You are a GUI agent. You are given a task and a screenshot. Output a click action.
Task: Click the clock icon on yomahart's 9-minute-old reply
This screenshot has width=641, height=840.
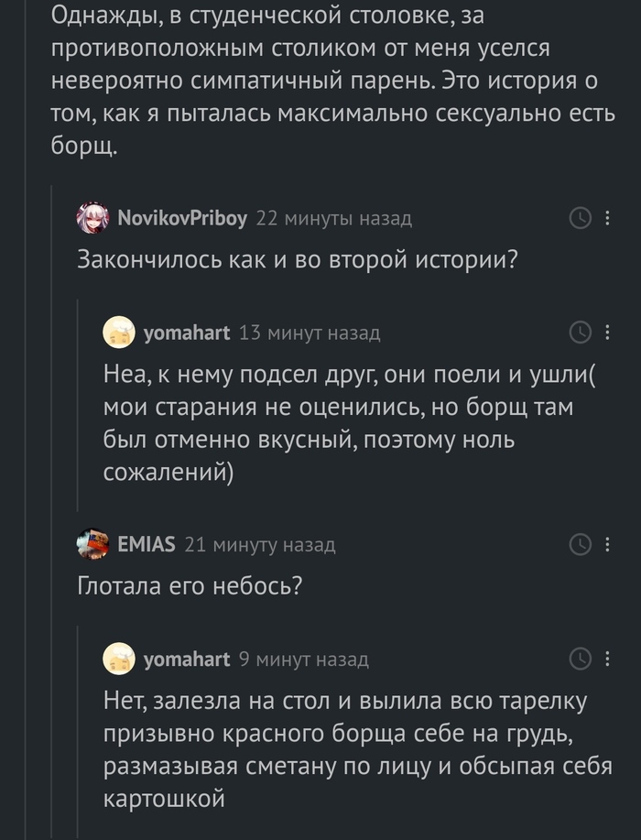coord(581,659)
